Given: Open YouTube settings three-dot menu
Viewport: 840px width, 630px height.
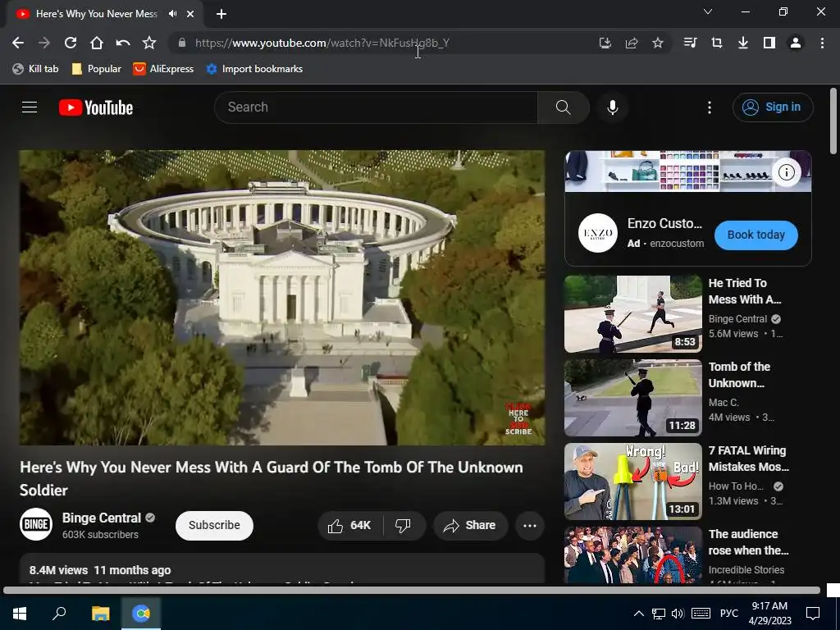Looking at the screenshot, I should pyautogui.click(x=710, y=107).
